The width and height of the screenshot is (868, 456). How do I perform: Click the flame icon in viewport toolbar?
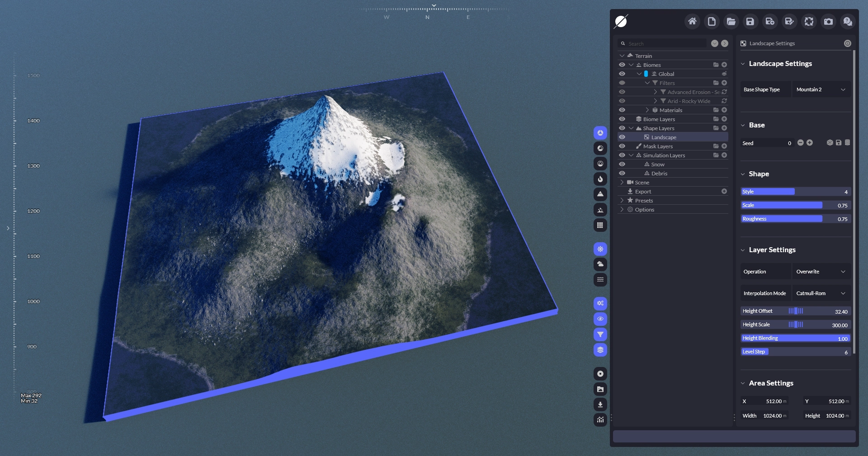(x=600, y=179)
